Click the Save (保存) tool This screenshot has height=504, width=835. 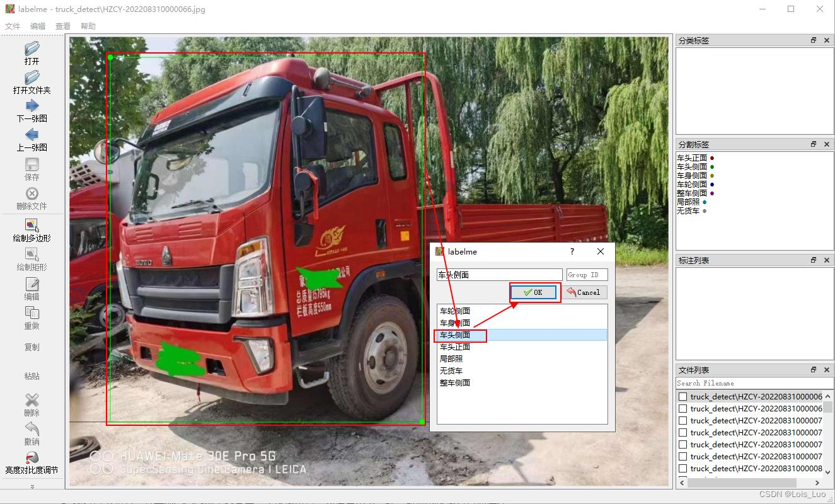tap(32, 169)
